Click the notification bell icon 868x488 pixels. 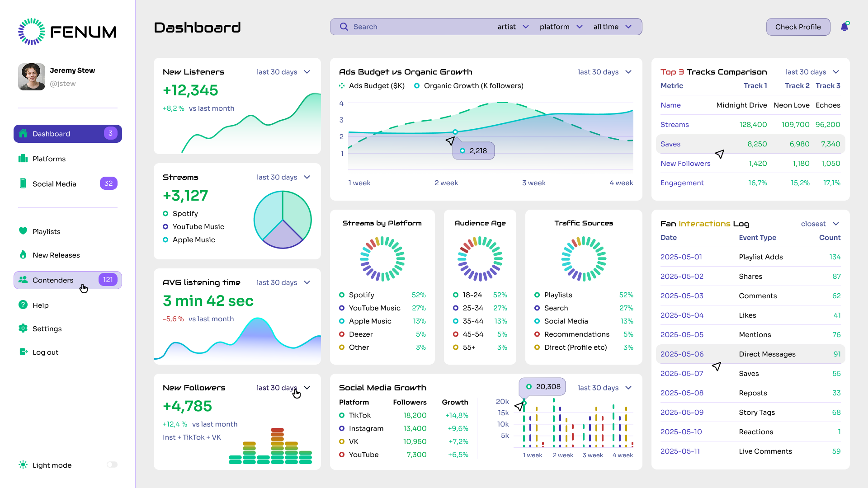(x=844, y=27)
